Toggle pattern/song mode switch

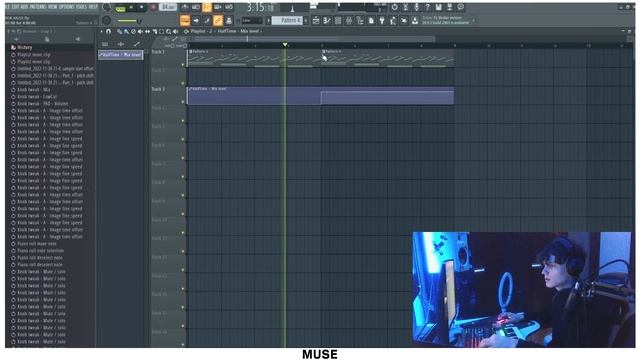[120, 8]
